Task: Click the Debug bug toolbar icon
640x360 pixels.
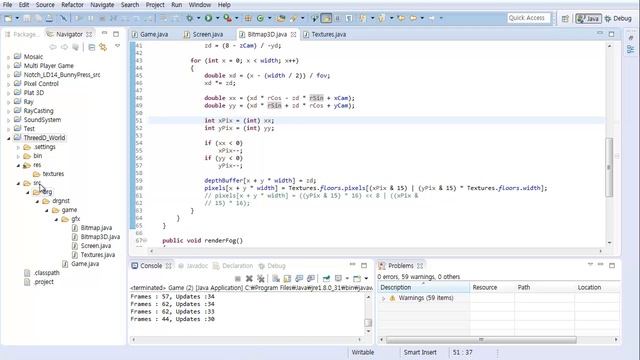Action: [x=189, y=18]
